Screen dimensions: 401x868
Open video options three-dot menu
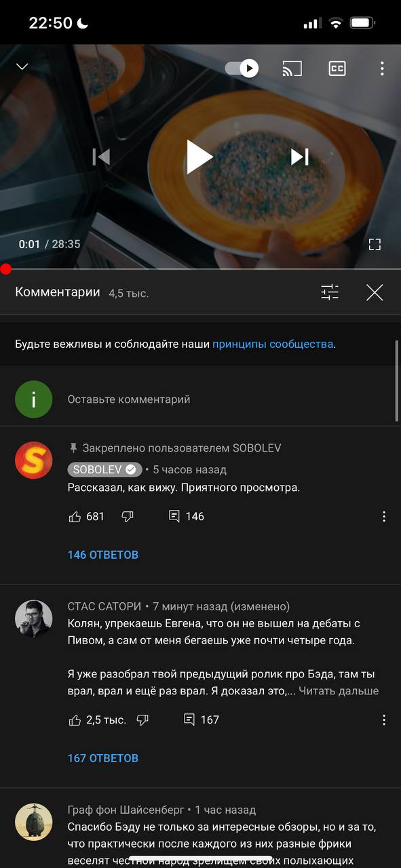click(382, 68)
